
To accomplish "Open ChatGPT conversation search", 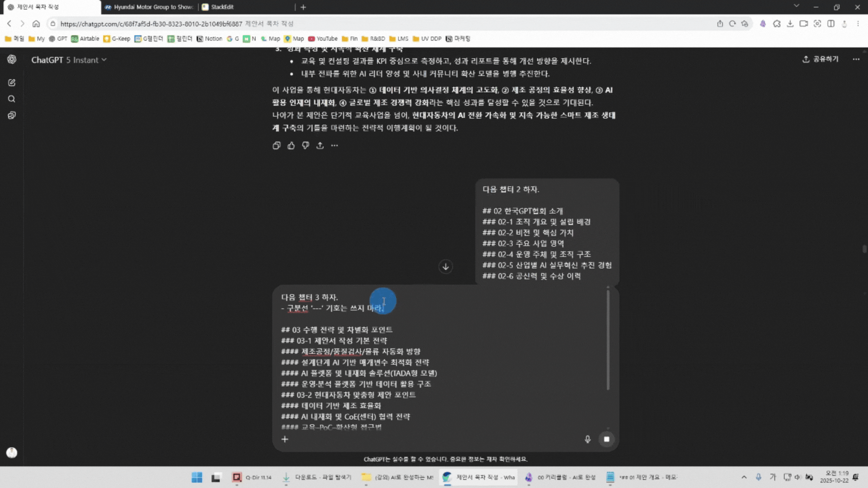I will coord(12,99).
